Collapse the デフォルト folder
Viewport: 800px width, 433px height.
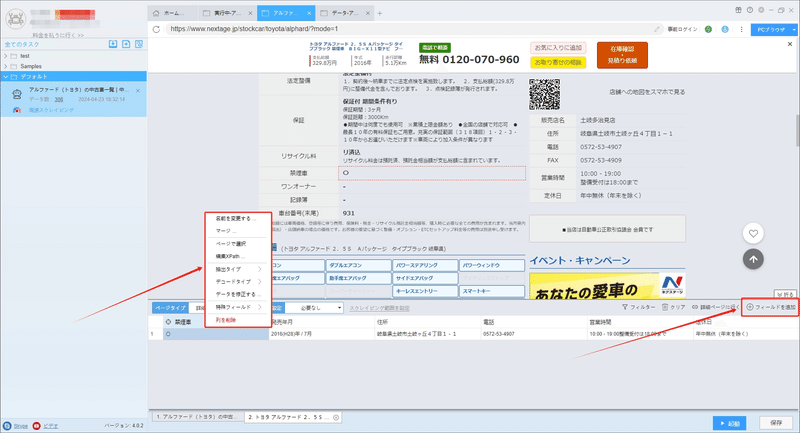point(6,77)
